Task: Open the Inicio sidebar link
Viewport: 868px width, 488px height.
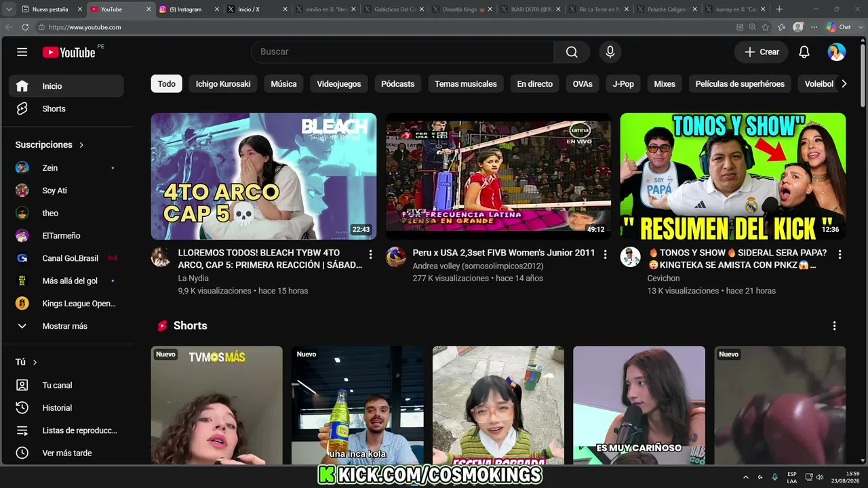Action: 66,86
